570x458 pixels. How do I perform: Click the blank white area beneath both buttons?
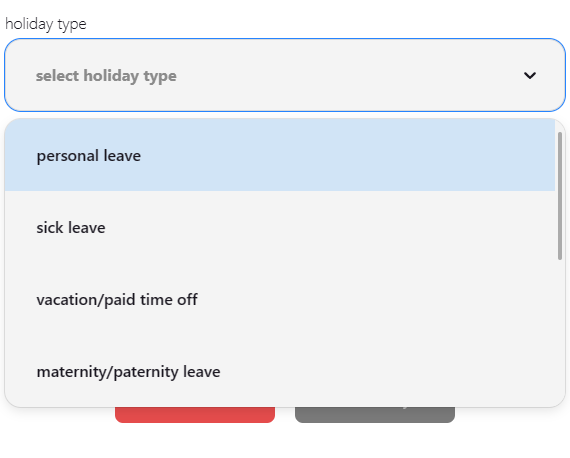click(x=285, y=441)
